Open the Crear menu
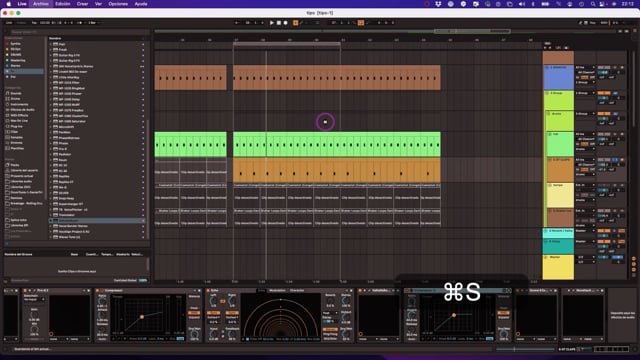 pos(82,4)
